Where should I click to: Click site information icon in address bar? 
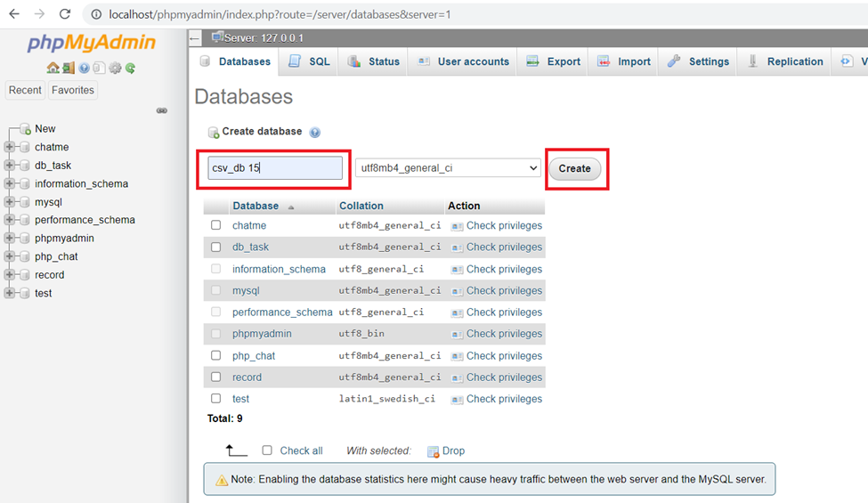pyautogui.click(x=96, y=14)
